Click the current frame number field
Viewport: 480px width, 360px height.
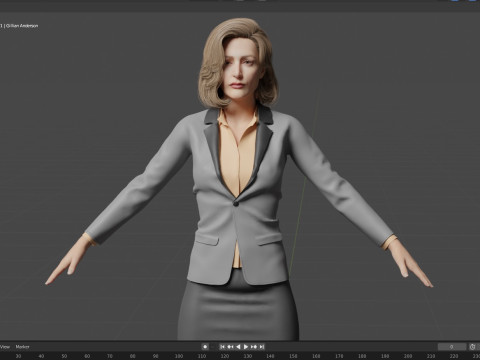pyautogui.click(x=452, y=347)
